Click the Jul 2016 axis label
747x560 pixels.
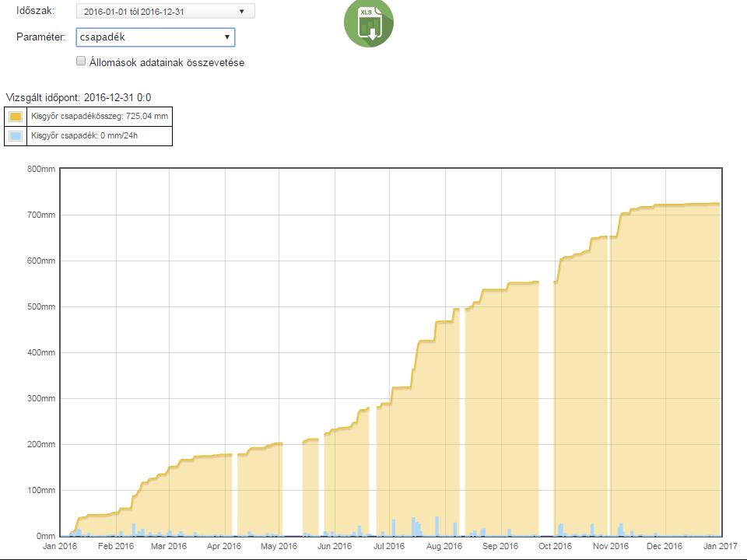pos(389,546)
